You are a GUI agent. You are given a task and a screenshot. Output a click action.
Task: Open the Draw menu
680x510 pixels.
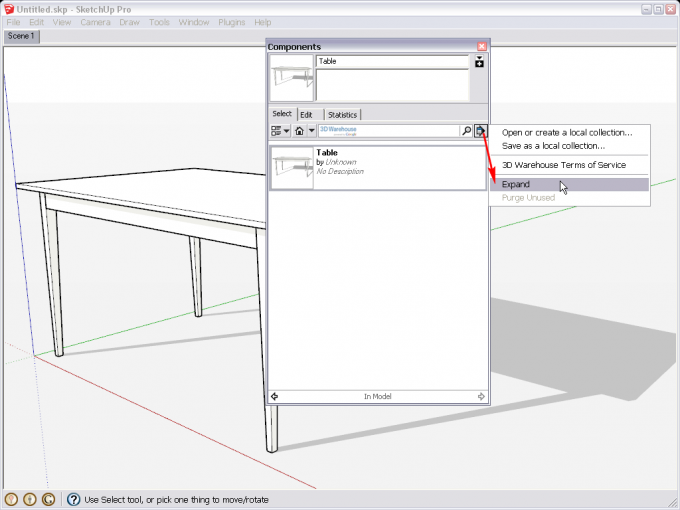tap(129, 22)
